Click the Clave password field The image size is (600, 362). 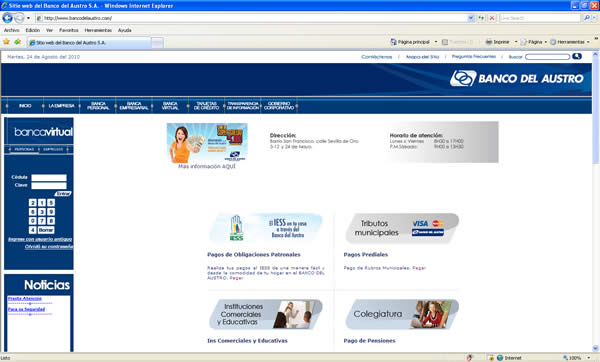click(x=49, y=186)
